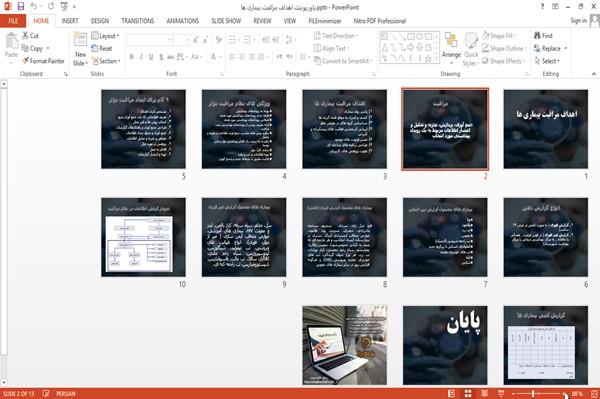Image resolution: width=600 pixels, height=399 pixels.
Task: Click the Cut scissors icon
Action: point(25,36)
